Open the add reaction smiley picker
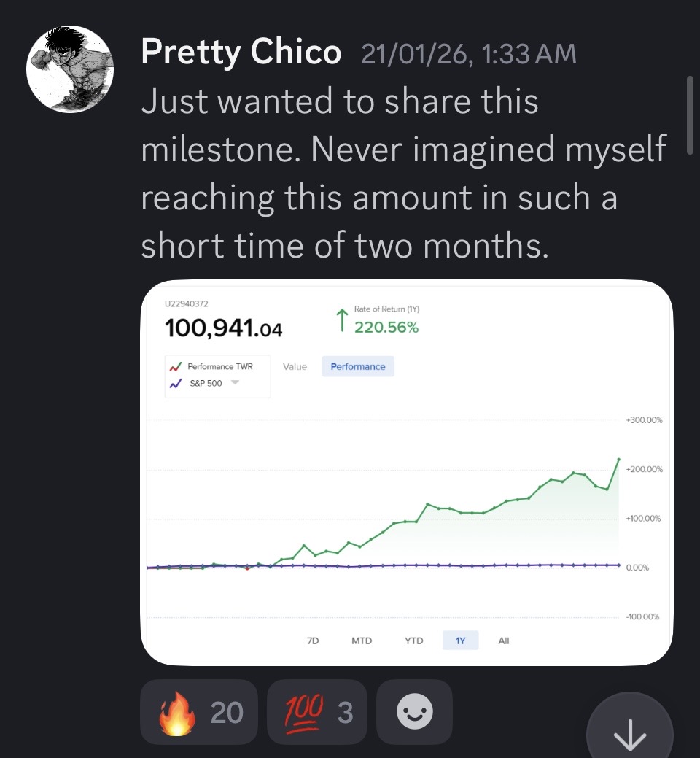 pos(414,712)
